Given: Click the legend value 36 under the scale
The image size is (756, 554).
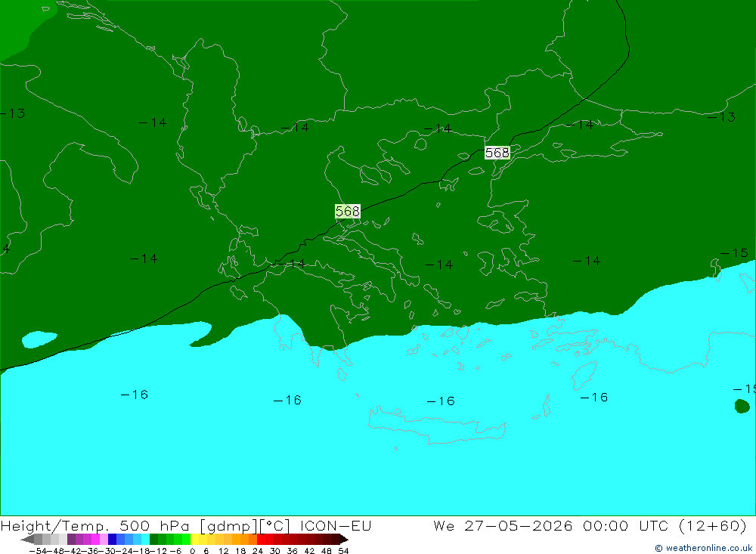Looking at the screenshot, I should click(x=292, y=551).
